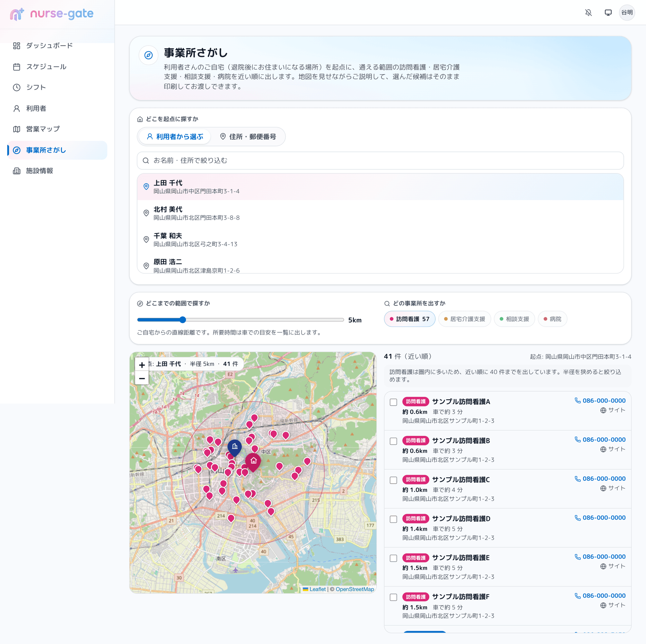Open the OpenStreetMap attribution link

tap(355, 589)
